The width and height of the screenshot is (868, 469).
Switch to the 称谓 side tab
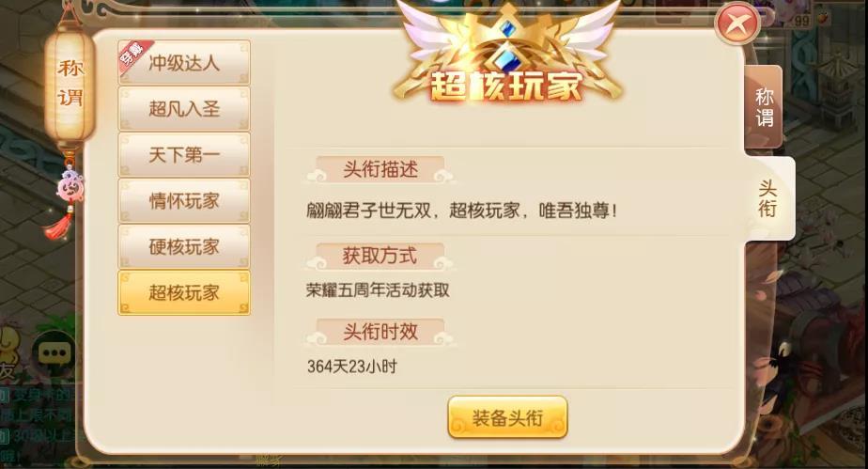[764, 107]
